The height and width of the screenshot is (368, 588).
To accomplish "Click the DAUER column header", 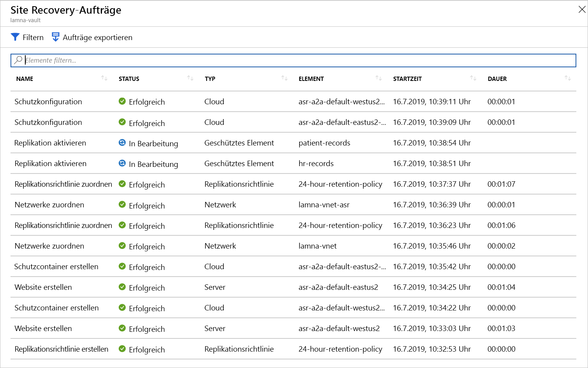I will tap(497, 79).
